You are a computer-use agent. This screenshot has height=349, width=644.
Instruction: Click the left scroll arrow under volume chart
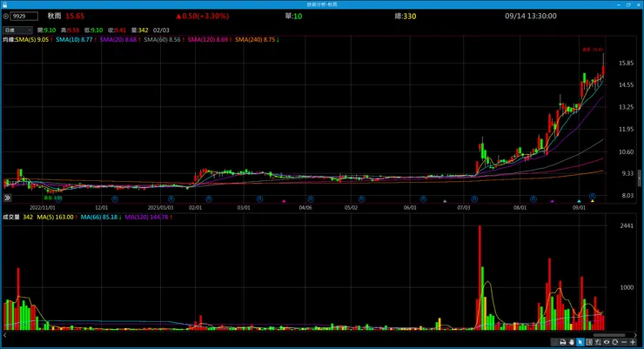click(x=4, y=335)
